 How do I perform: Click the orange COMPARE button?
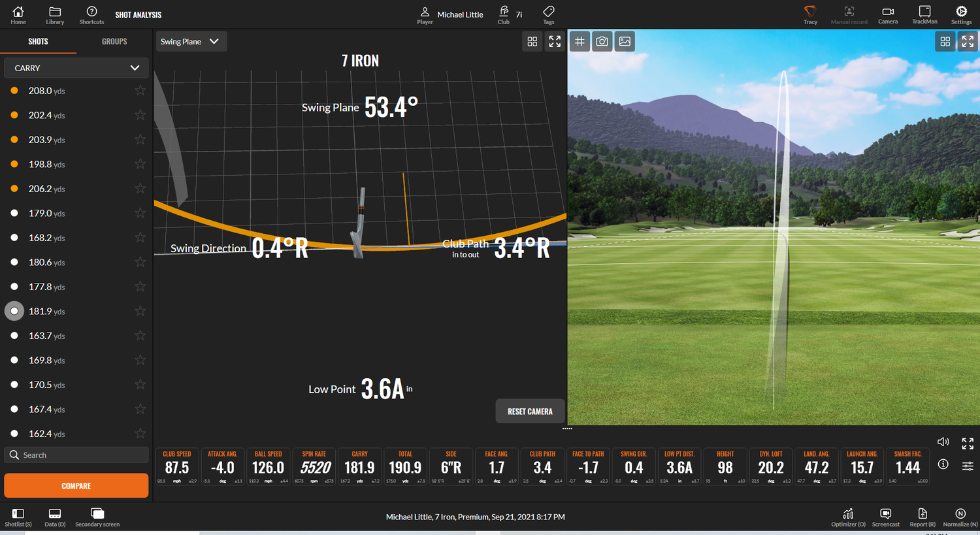pos(76,486)
